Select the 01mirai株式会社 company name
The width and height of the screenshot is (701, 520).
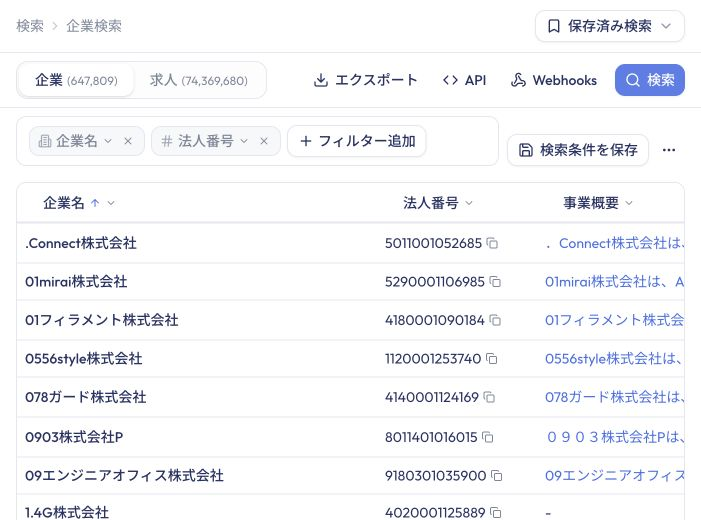(76, 282)
